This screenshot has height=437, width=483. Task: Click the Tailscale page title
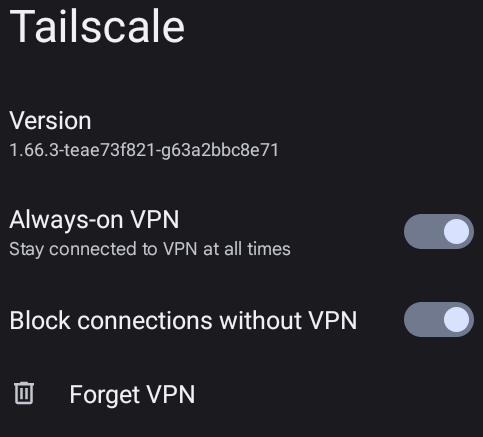(x=97, y=26)
